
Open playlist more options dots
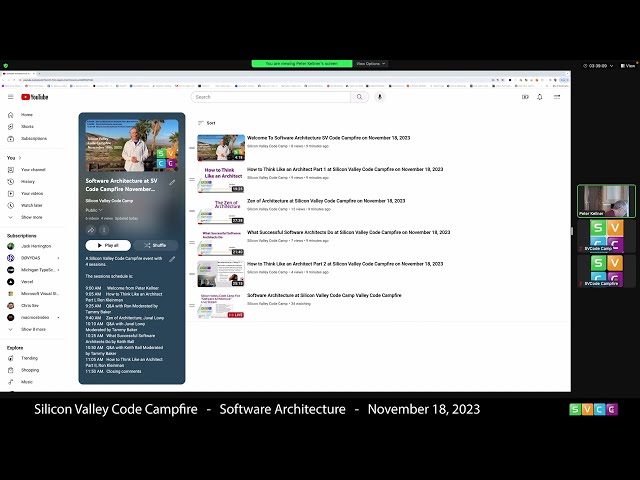tap(104, 230)
